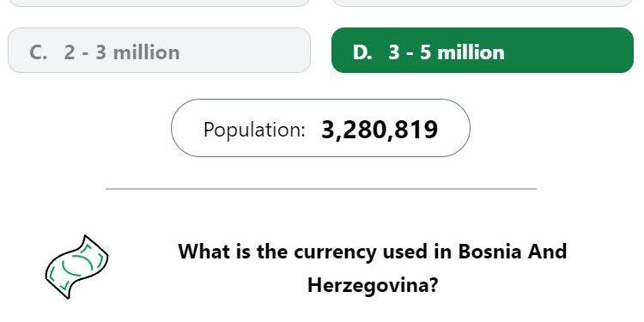The width and height of the screenshot is (644, 322).
Task: Click the gray "2 - 3 million" text
Action: click(x=122, y=52)
